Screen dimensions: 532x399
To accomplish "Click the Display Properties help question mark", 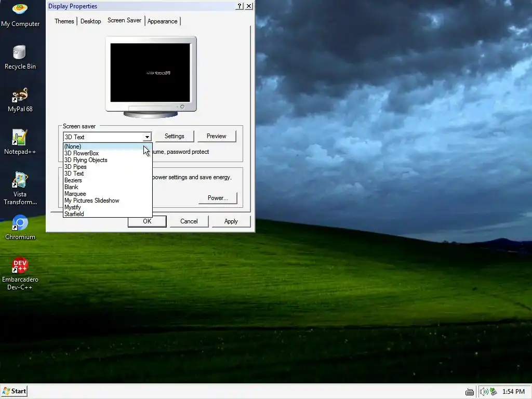I will (239, 6).
